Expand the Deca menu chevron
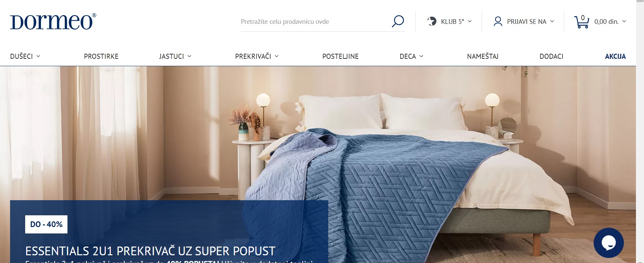 421,56
